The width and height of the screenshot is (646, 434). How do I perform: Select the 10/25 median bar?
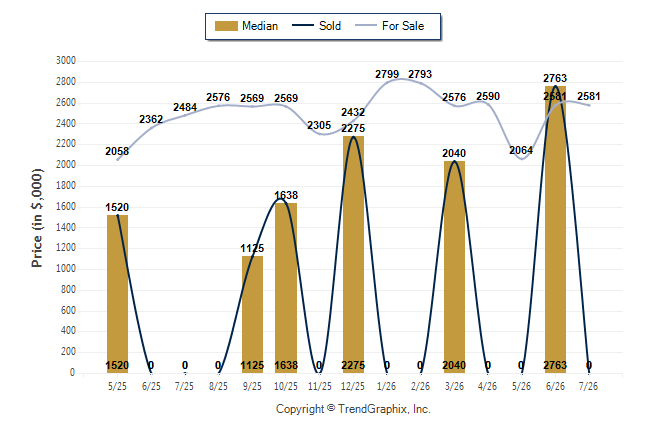click(286, 288)
